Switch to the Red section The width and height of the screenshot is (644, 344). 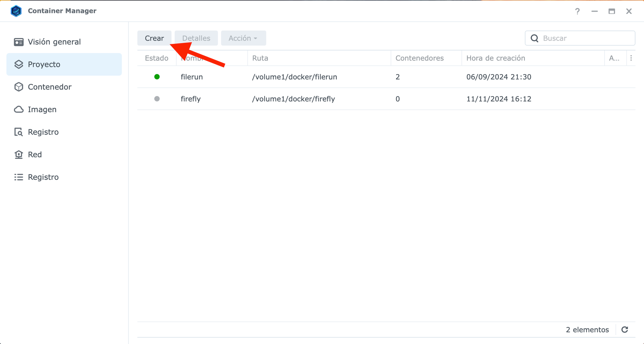pos(64,155)
